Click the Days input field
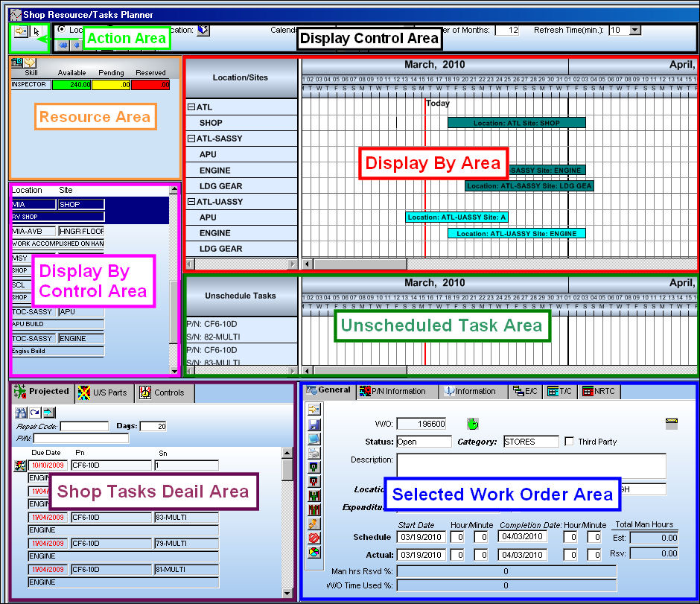Screen dimensions: 700x604 coord(153,426)
